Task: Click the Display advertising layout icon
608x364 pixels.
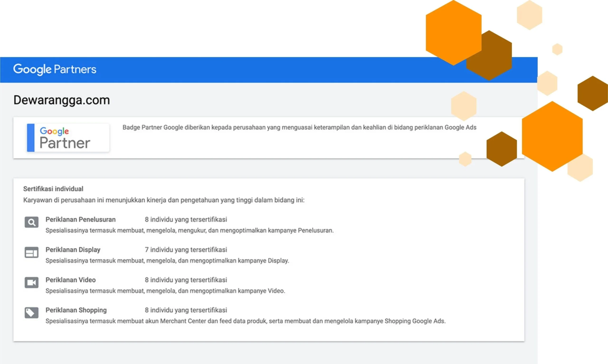Action: 31,252
